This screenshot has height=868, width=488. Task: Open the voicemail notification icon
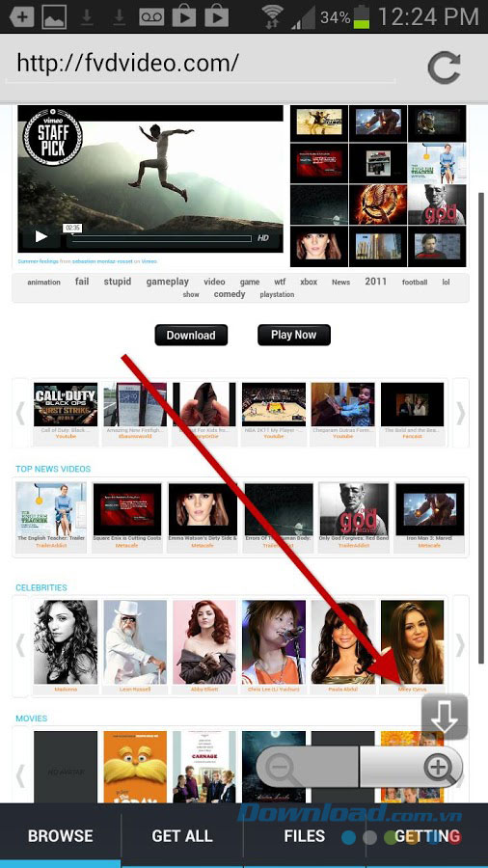151,16
